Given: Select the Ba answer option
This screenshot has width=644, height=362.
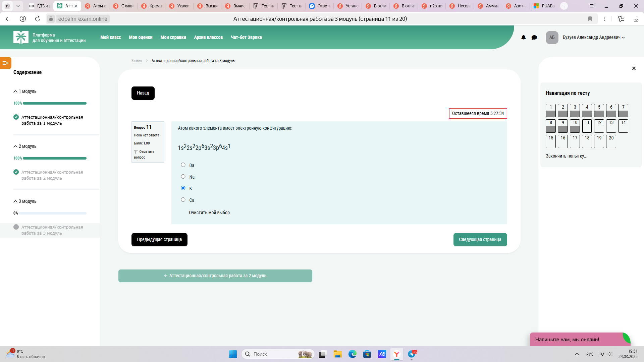Looking at the screenshot, I should click(183, 165).
